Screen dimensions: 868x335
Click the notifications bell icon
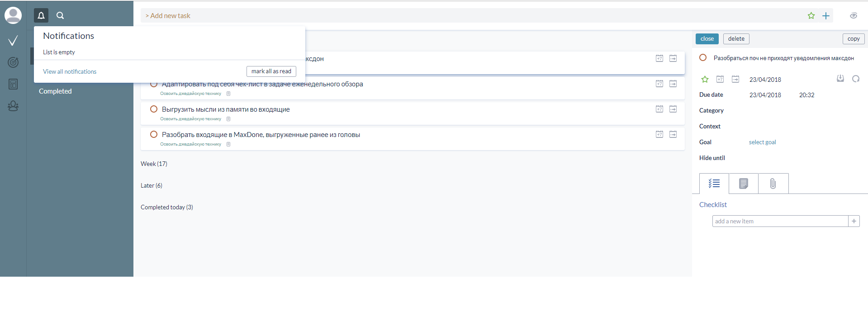pyautogui.click(x=41, y=16)
